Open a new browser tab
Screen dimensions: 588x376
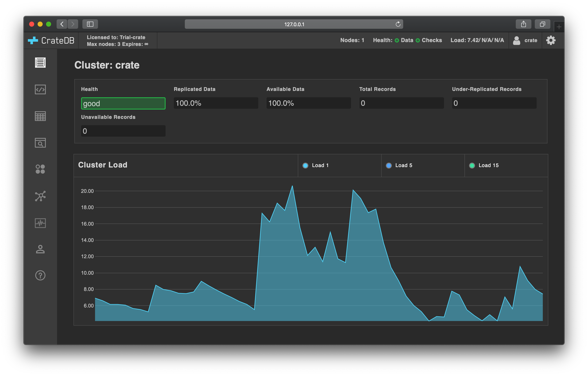pos(559,27)
